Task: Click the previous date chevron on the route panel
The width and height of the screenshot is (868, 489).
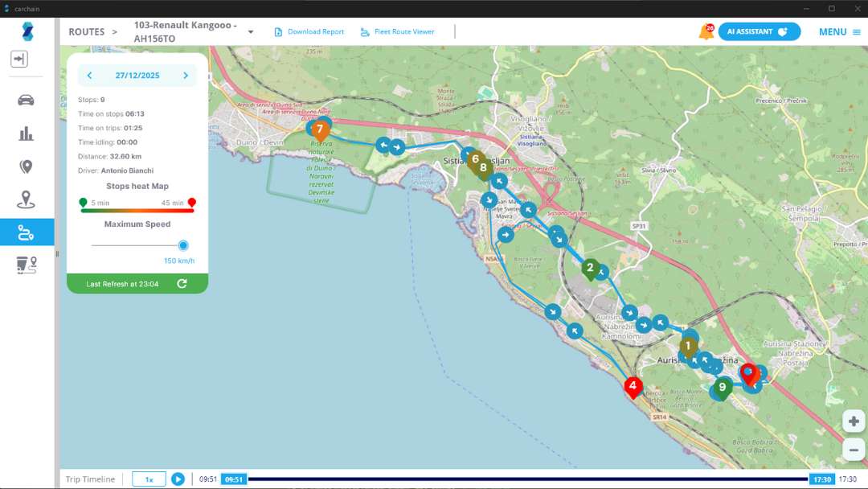Action: [89, 75]
